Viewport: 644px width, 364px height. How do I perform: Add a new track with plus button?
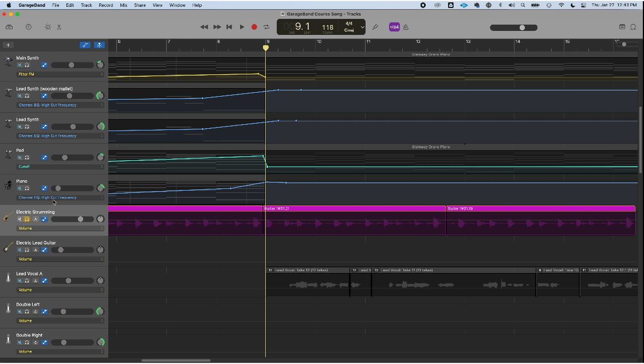(x=8, y=45)
